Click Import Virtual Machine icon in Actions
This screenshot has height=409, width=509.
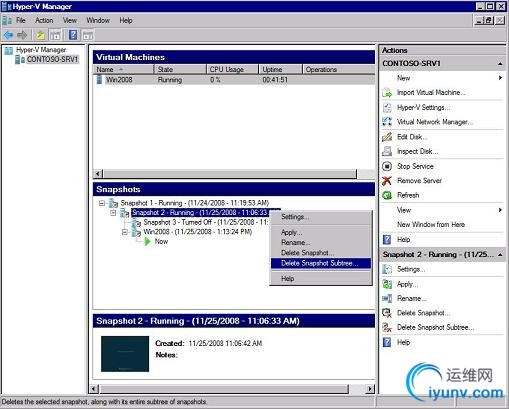click(387, 93)
